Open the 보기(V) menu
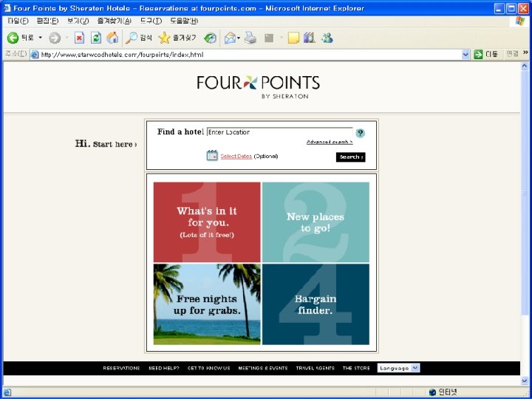Viewport: 532px width, 399px height. 78,21
